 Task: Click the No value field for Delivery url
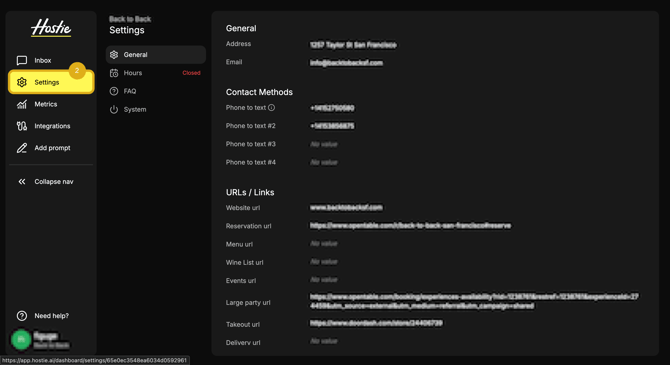pos(324,341)
